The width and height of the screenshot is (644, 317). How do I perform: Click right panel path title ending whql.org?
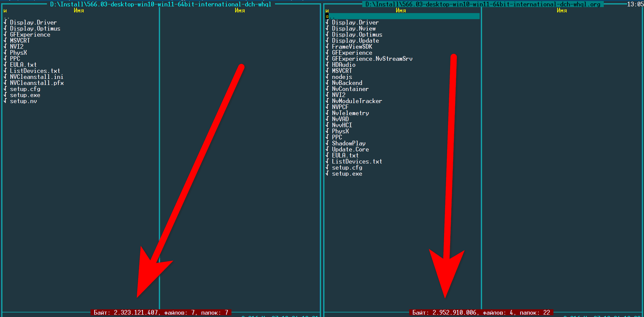click(483, 4)
